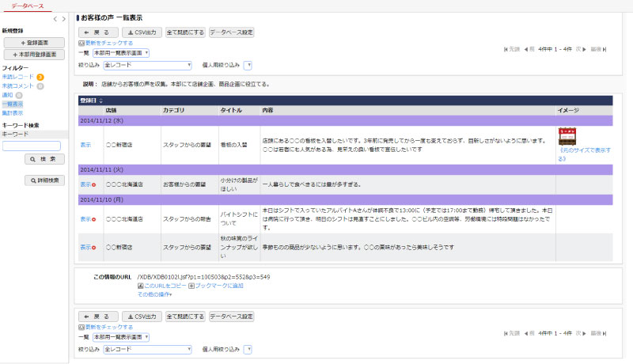This screenshot has height=364, width=633.
Task: Expand その他の操作 menu
Action: pos(154,294)
